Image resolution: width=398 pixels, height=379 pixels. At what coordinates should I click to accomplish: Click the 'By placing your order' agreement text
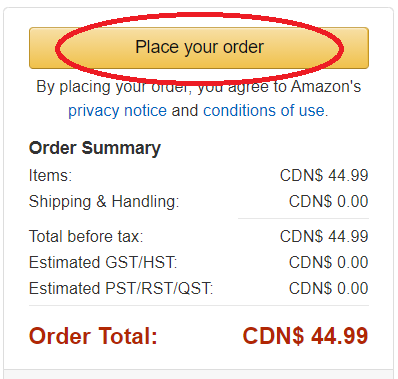(x=199, y=87)
